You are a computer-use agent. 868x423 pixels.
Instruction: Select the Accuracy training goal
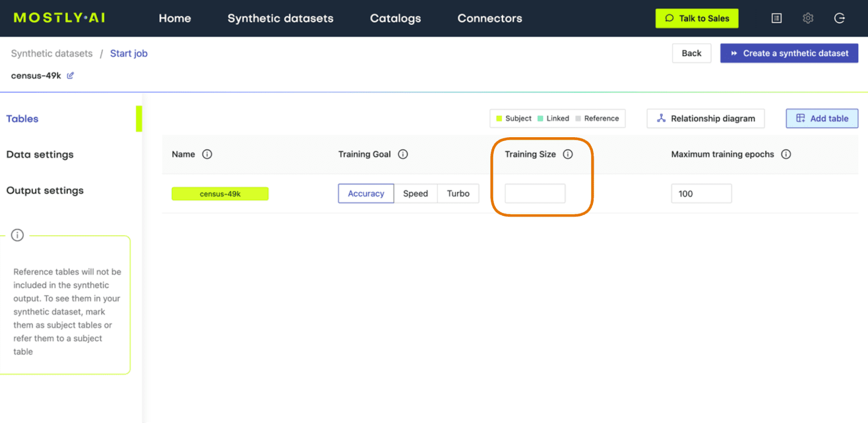366,194
